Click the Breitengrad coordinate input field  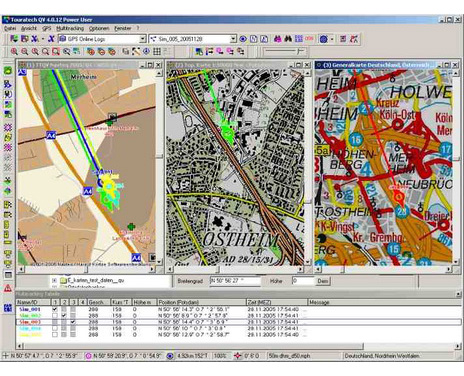pyautogui.click(x=235, y=281)
